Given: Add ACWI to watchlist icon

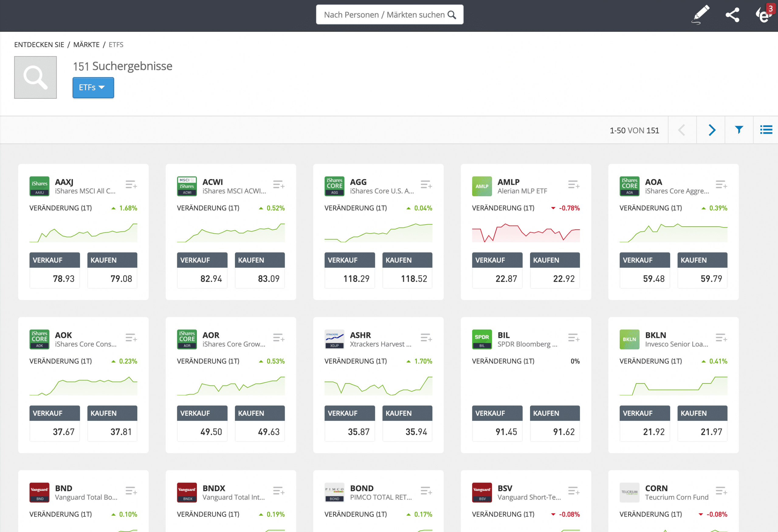Looking at the screenshot, I should click(x=278, y=184).
